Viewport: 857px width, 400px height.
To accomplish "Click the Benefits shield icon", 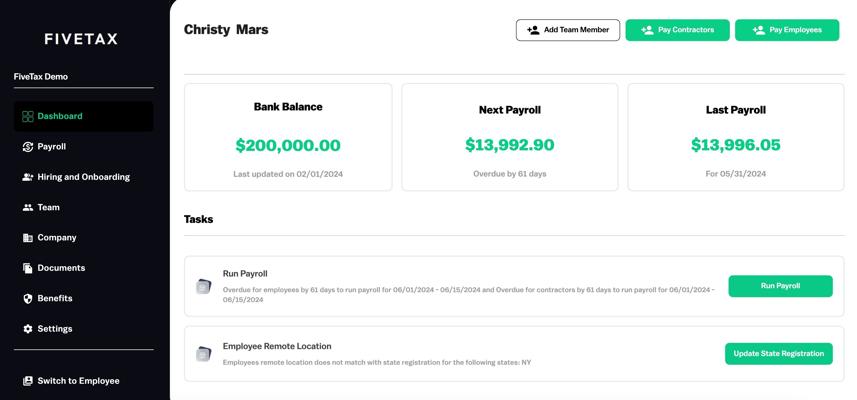I will pos(28,299).
